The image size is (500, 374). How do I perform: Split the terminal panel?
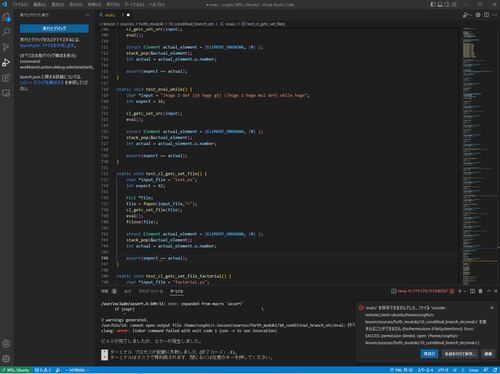point(472,291)
